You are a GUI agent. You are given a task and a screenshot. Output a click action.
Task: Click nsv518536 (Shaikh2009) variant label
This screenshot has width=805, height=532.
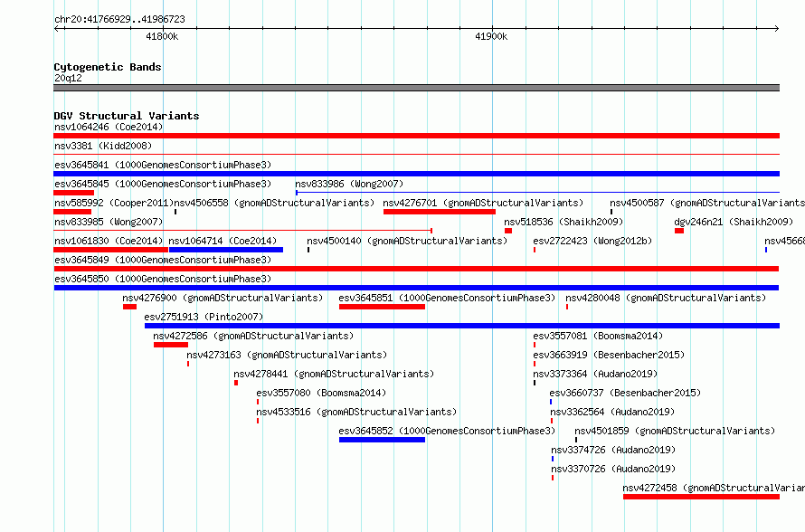tap(563, 222)
